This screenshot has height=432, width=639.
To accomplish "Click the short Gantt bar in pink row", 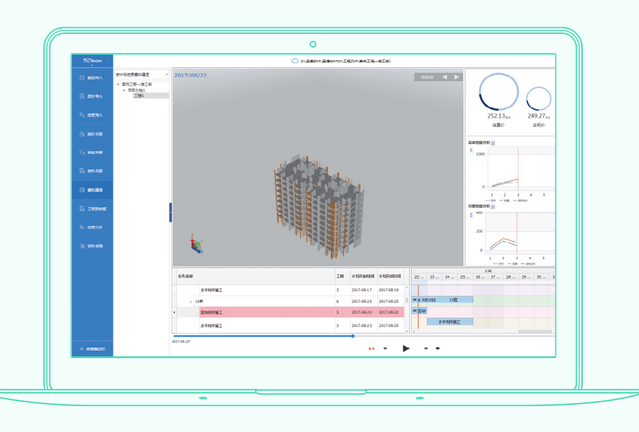I will click(419, 311).
